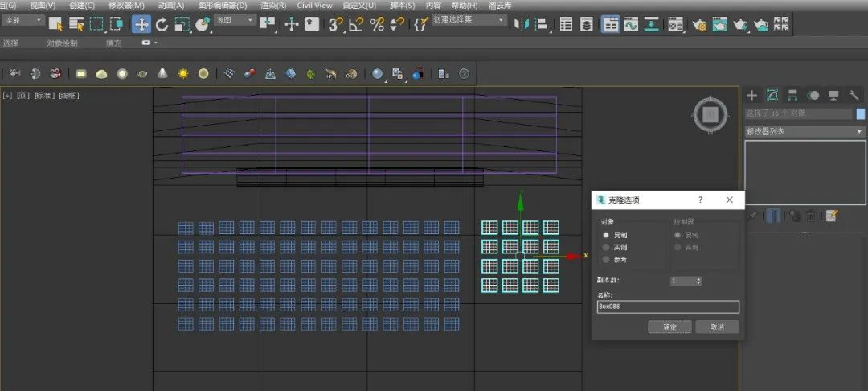
Task: Open Select by Name list tool
Action: pyautogui.click(x=76, y=24)
